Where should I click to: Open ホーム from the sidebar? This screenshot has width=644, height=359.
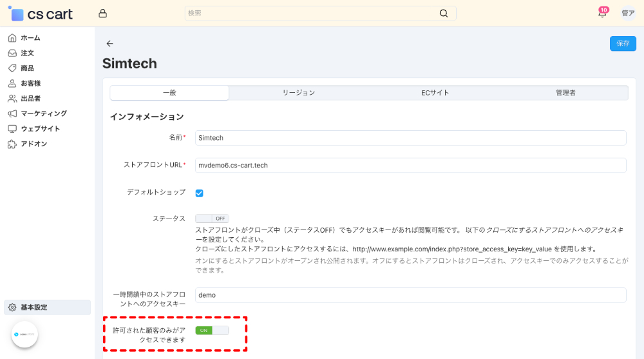coord(30,38)
